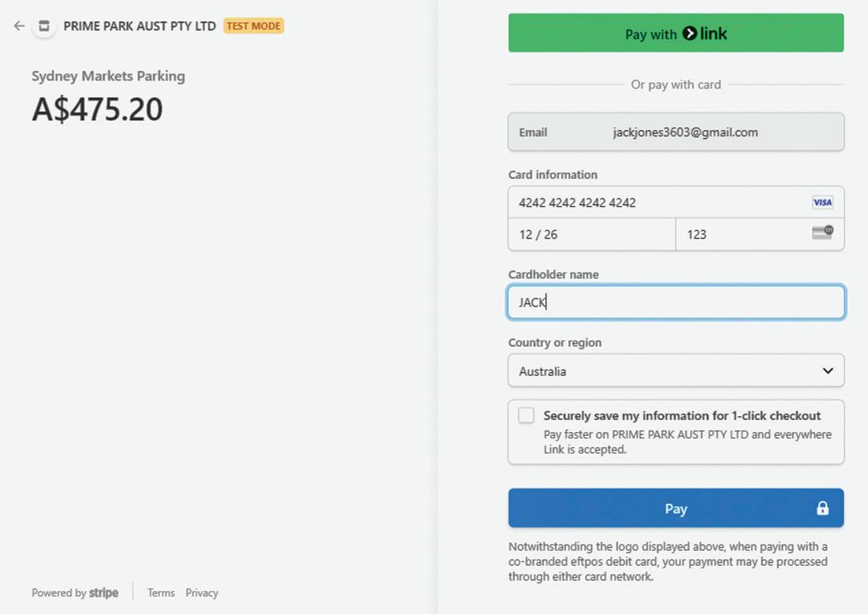Open the Terms link
This screenshot has height=614, width=868.
tap(161, 593)
